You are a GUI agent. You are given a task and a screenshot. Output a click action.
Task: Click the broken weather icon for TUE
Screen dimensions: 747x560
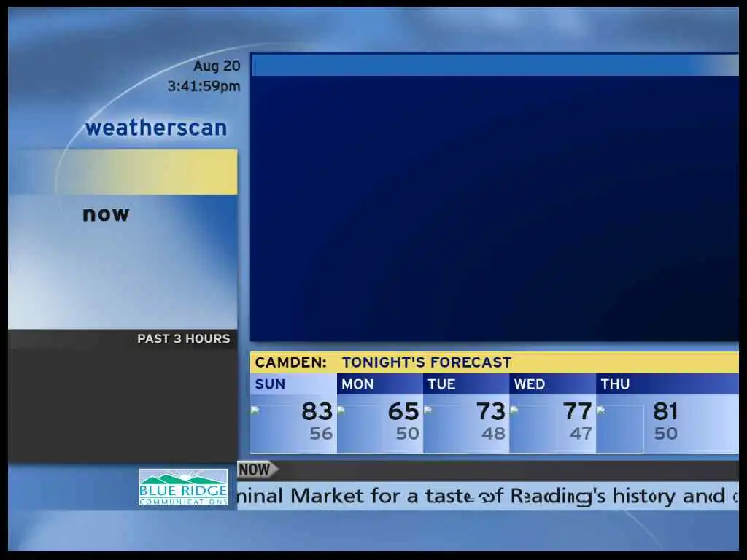(428, 411)
